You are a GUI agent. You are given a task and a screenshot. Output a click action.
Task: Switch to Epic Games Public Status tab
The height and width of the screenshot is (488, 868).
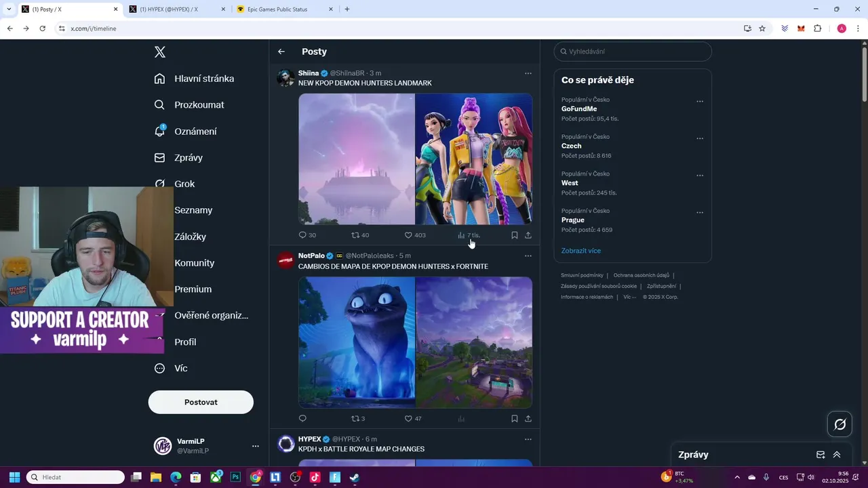pyautogui.click(x=285, y=9)
